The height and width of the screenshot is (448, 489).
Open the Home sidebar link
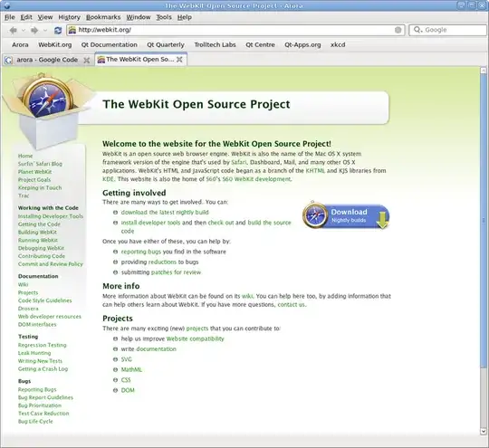[x=25, y=156]
